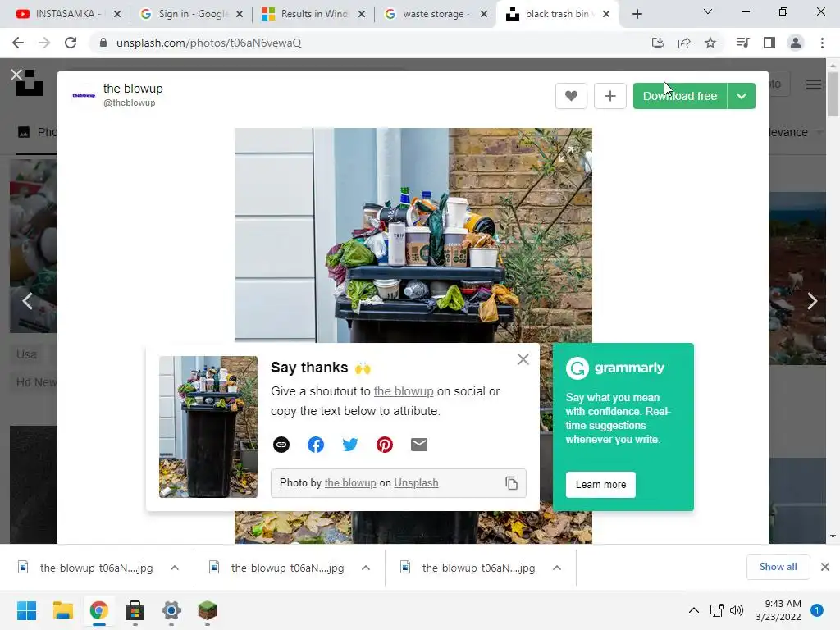Like the photo with the heart button

click(571, 96)
